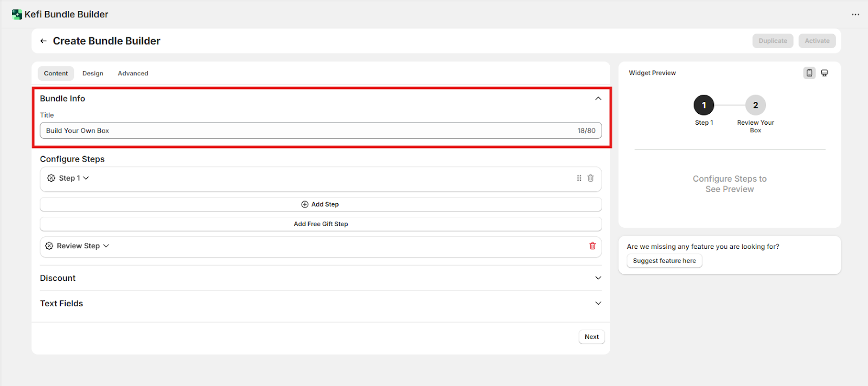The height and width of the screenshot is (386, 868).
Task: Click the bundle Title input field
Action: [x=309, y=131]
